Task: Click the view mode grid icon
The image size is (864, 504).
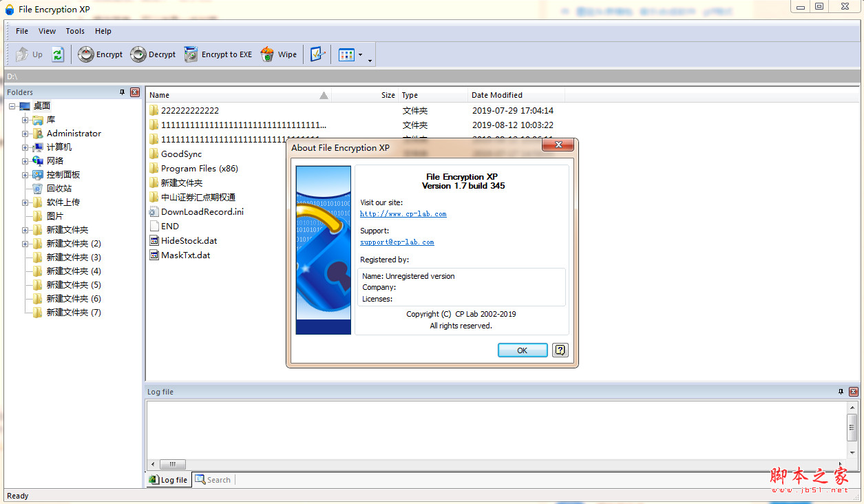Action: coord(347,54)
